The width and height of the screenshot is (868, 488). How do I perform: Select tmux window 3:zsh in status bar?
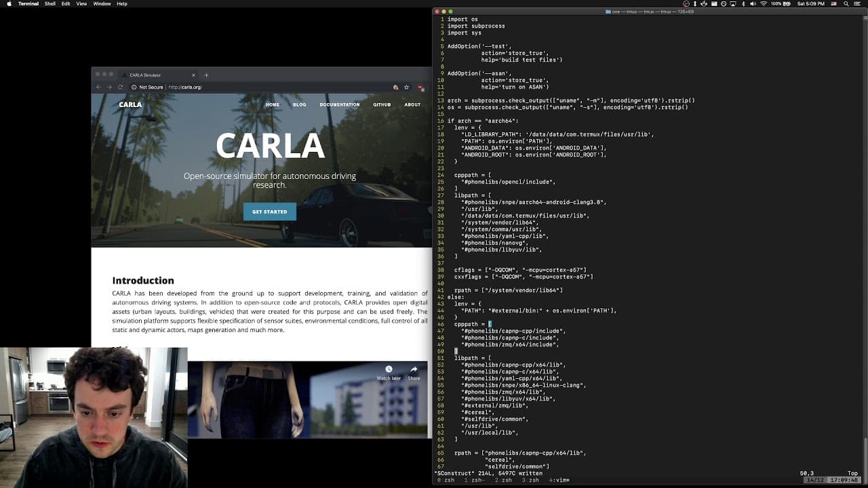click(530, 481)
